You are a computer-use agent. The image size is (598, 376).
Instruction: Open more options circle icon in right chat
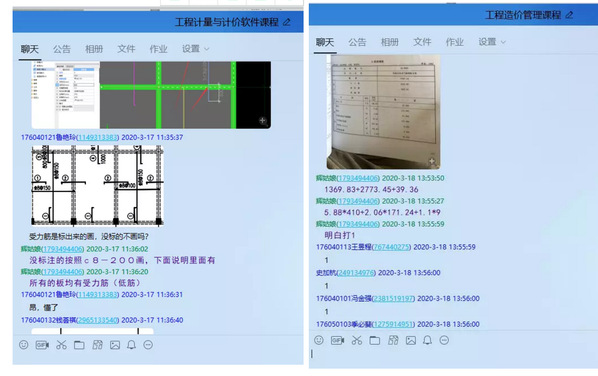[x=444, y=340]
